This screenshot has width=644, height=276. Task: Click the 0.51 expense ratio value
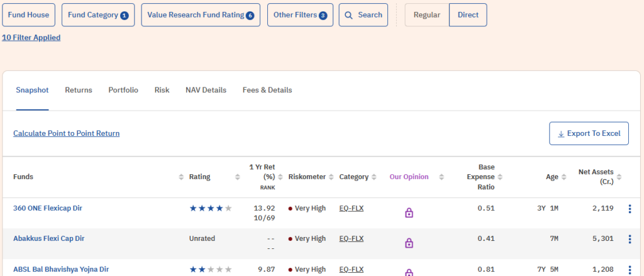486,208
